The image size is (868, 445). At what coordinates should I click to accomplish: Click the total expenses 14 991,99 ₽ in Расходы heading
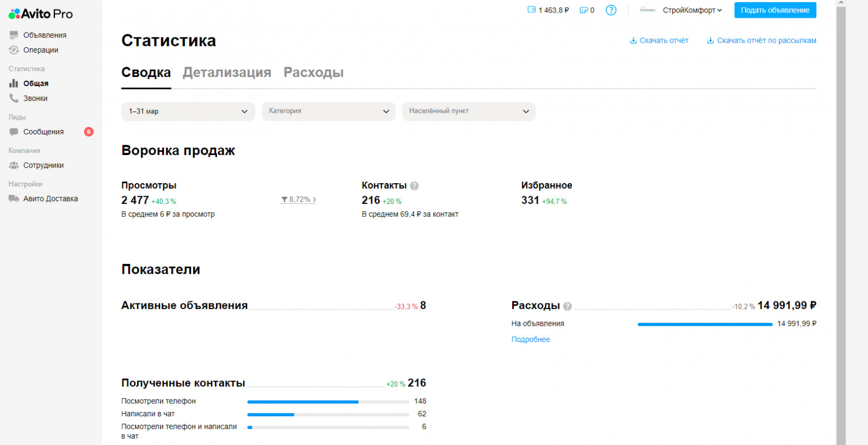(787, 306)
